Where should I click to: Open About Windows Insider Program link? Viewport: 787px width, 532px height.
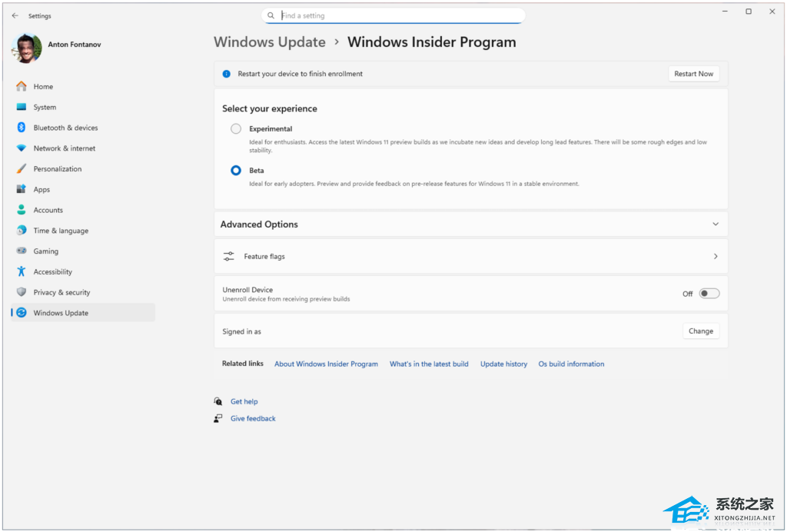click(326, 364)
